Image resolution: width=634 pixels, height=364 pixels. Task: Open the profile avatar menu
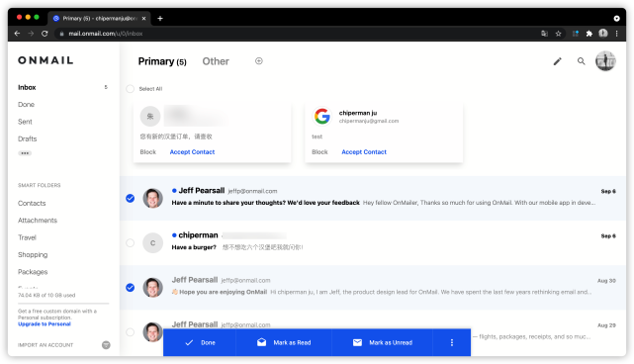(x=605, y=61)
